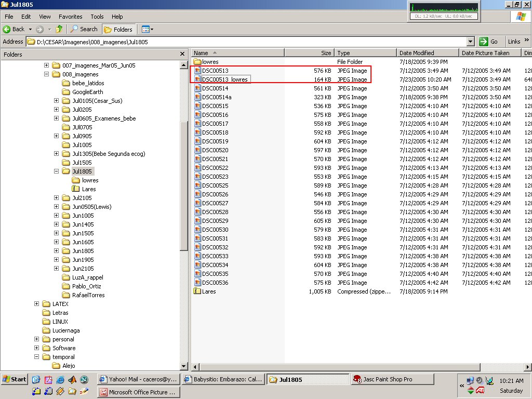
Task: Launch Internet Explorer from Quick Launch
Action: [60, 380]
